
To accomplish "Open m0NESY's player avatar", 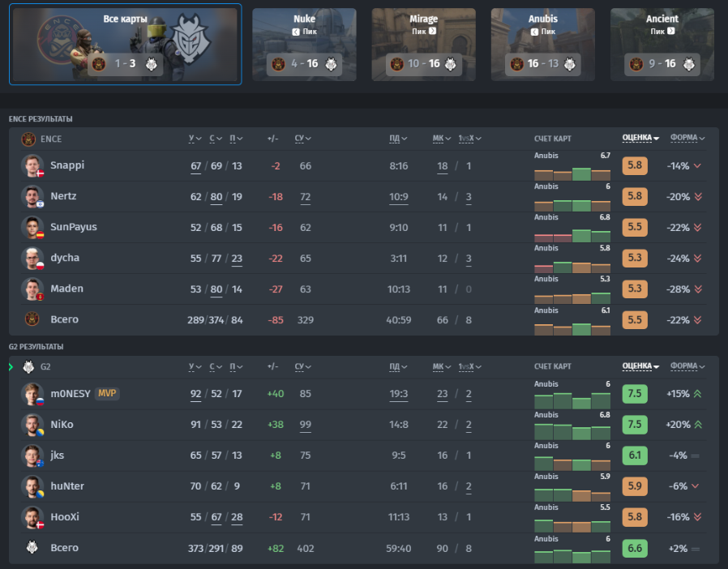I will click(x=32, y=394).
